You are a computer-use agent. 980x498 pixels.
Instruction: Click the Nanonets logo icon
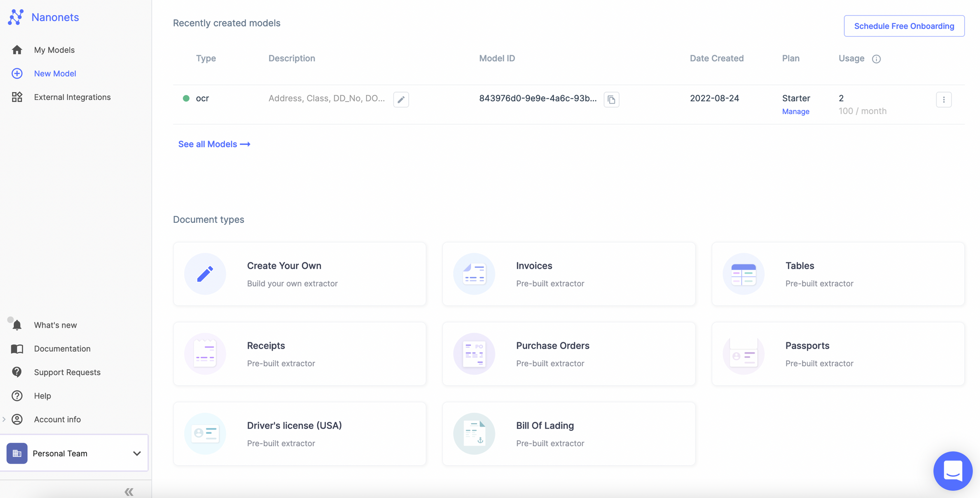[x=16, y=17]
